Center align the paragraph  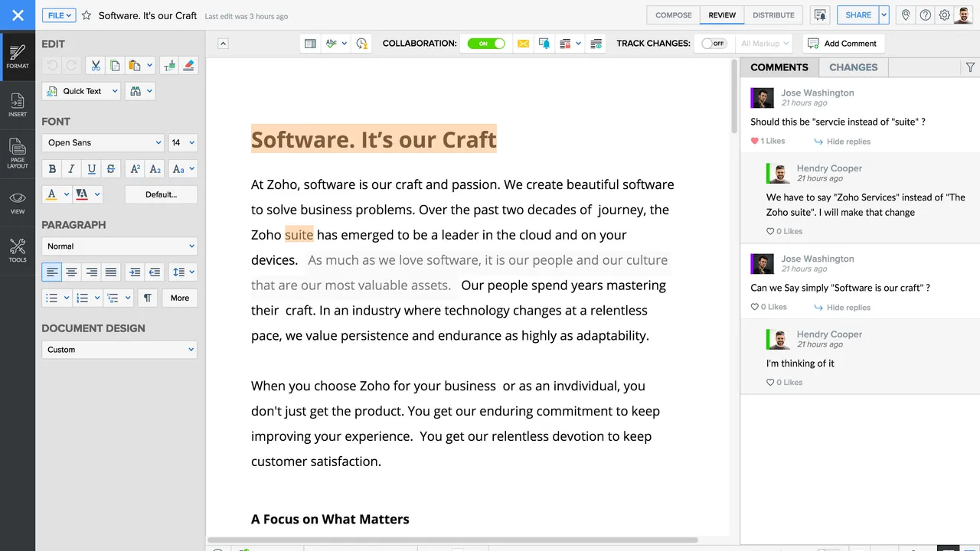pyautogui.click(x=71, y=272)
